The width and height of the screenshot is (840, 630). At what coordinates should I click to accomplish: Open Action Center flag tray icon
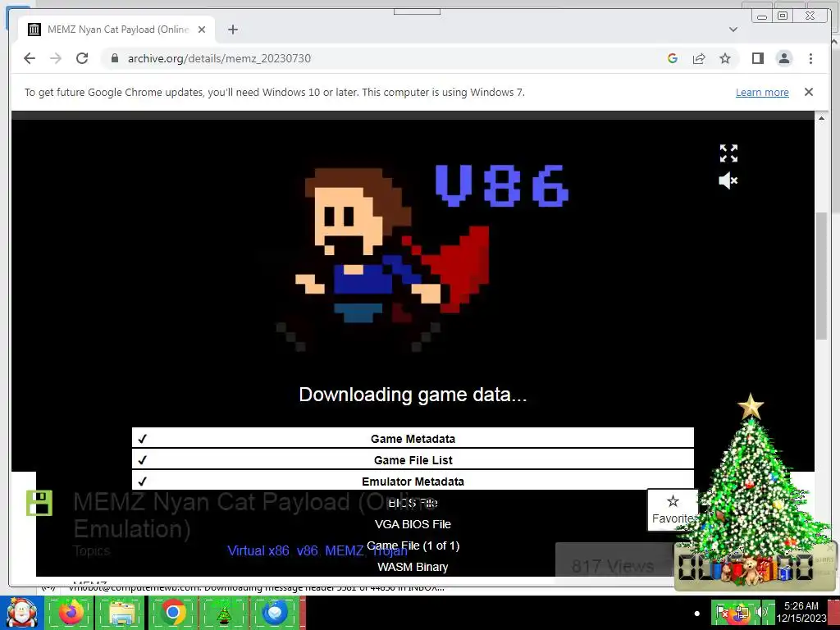pos(722,613)
